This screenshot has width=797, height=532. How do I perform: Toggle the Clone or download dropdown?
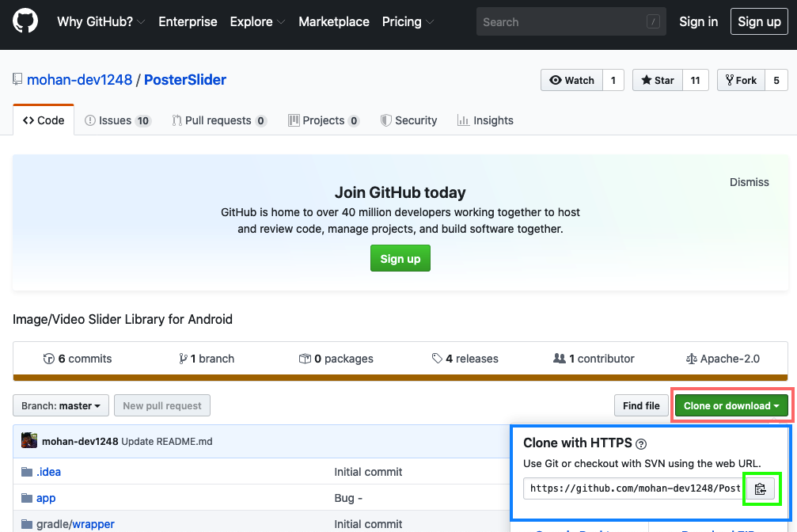731,406
